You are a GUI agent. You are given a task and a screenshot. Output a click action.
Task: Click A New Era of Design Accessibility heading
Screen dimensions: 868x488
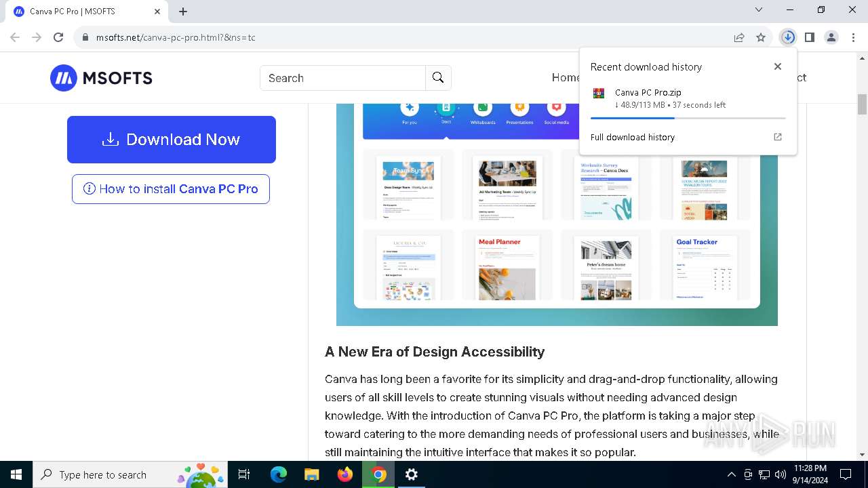click(x=435, y=352)
